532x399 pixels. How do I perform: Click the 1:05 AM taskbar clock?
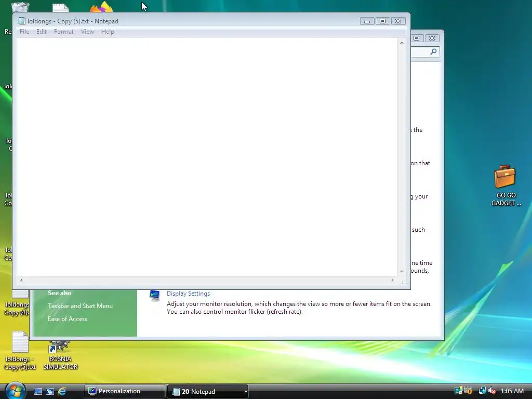coord(512,391)
